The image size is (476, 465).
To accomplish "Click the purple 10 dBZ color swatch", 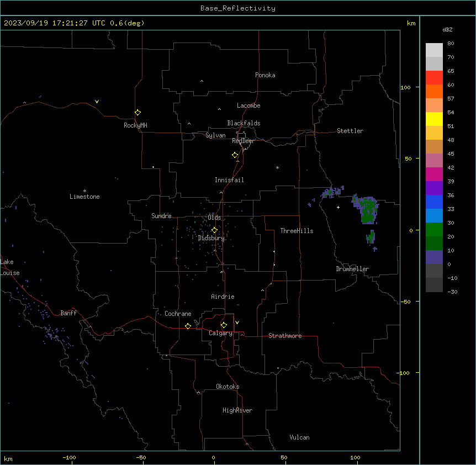I will (x=434, y=257).
